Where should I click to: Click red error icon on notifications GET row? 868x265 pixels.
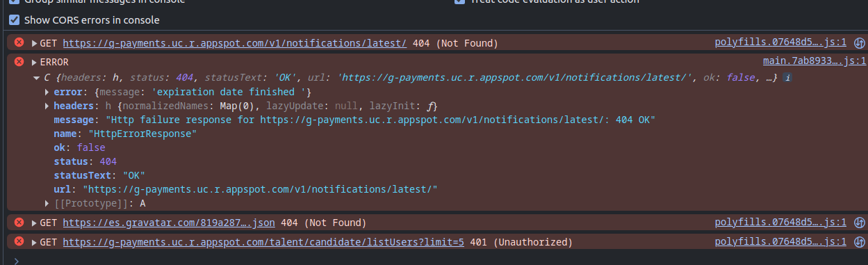point(19,42)
